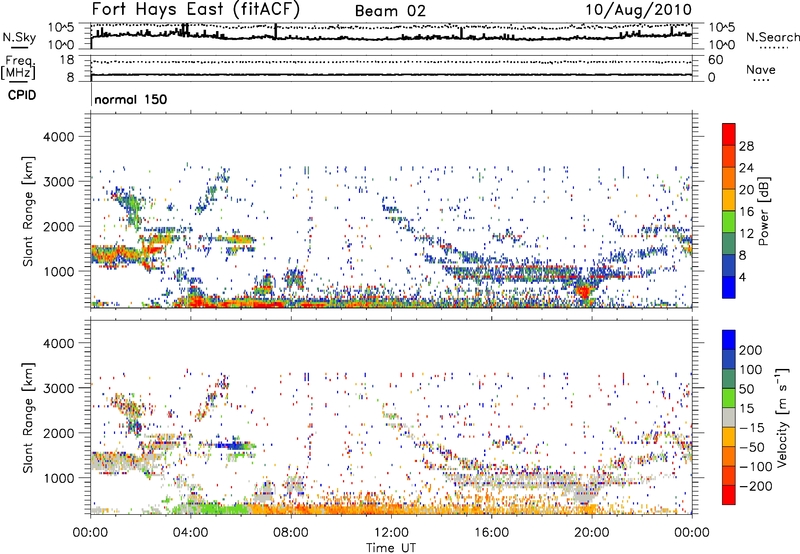
Task: Click the 'Freq. [MHz]' axis label
Action: (x=18, y=68)
